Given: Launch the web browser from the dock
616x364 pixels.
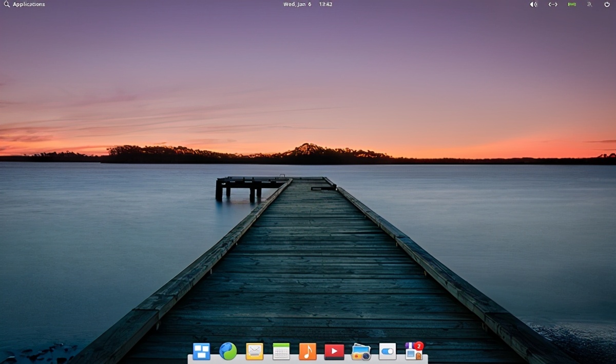Looking at the screenshot, I should (228, 352).
